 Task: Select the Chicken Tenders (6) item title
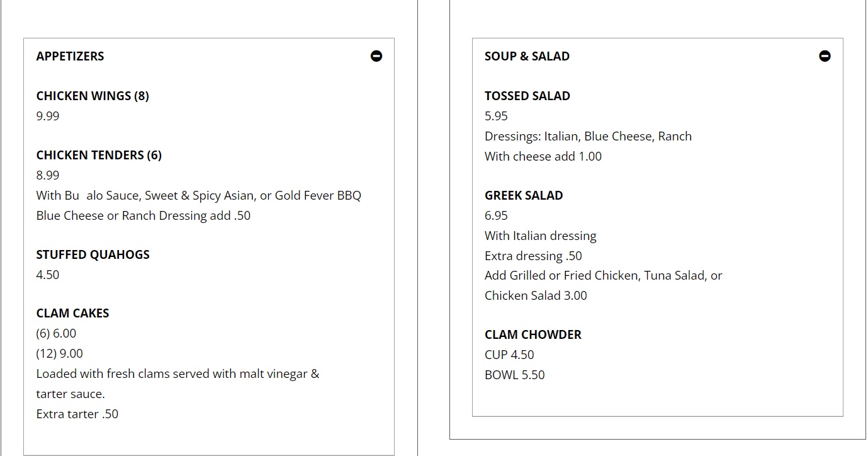[99, 155]
